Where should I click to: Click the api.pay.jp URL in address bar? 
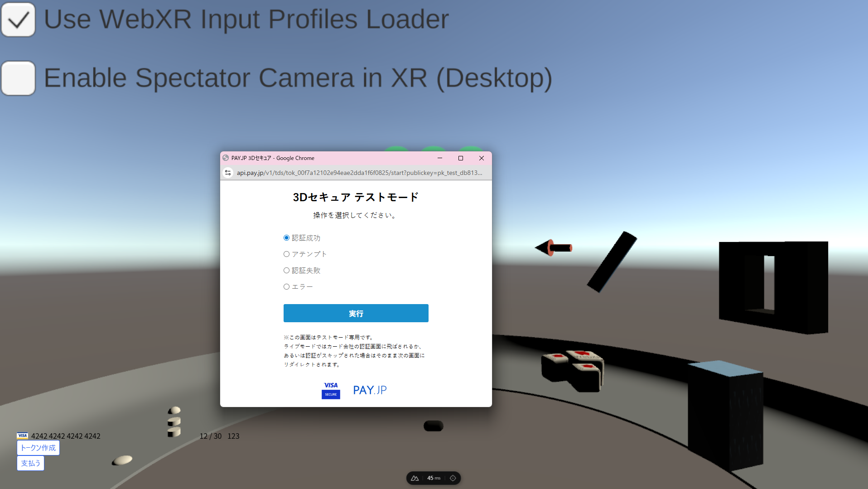coord(359,173)
